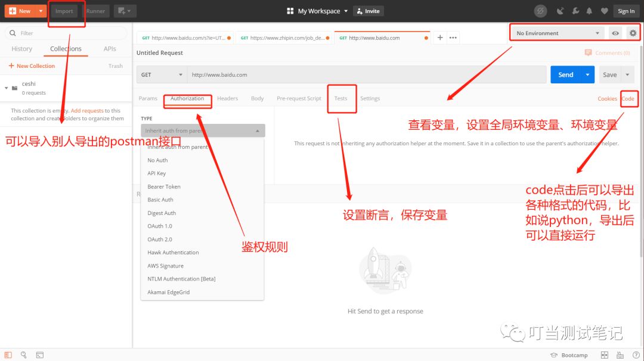Viewport: 644px width, 361px height.
Task: Open the New button dropdown arrow
Action: [x=41, y=11]
